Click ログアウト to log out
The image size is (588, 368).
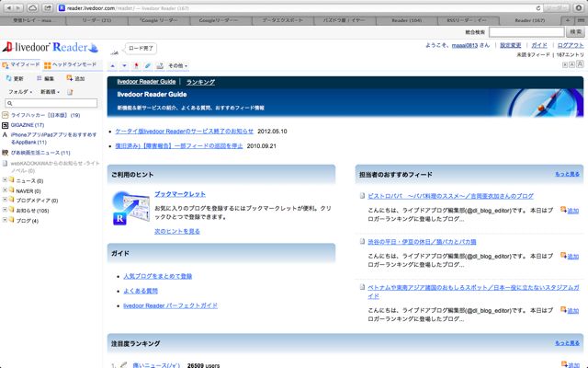[x=571, y=45]
